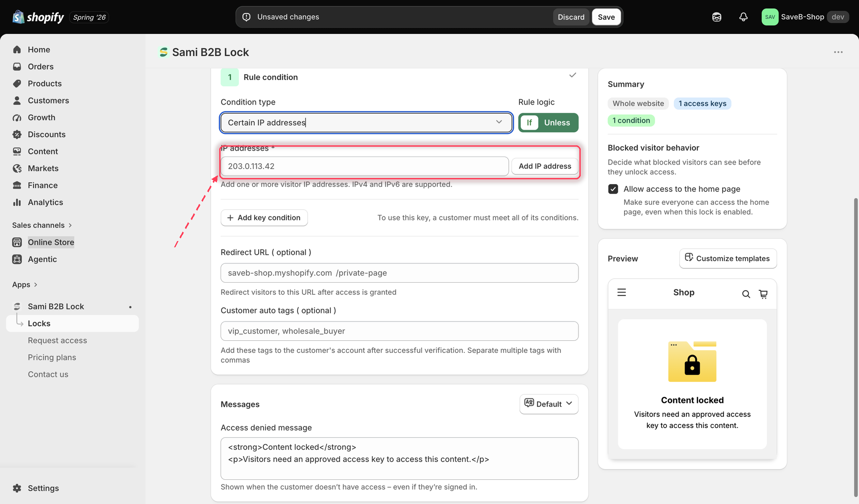The width and height of the screenshot is (859, 504).
Task: Click the Discounts badge icon
Action: click(x=17, y=135)
